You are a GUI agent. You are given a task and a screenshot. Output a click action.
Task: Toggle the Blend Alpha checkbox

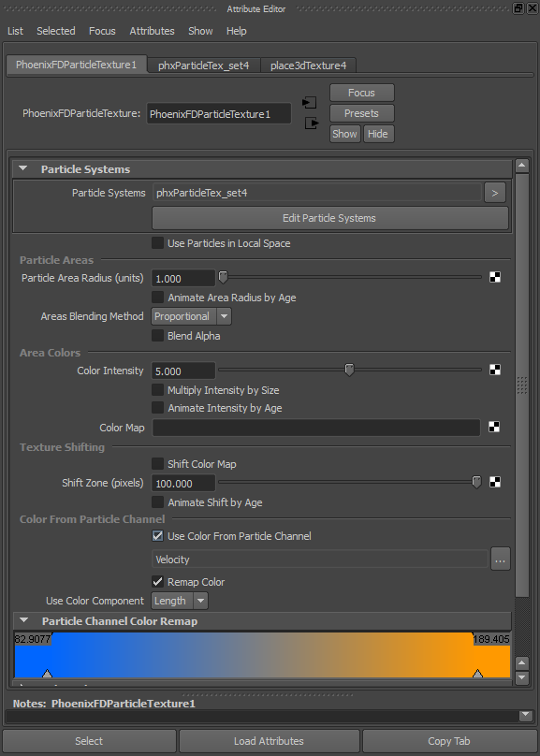157,336
